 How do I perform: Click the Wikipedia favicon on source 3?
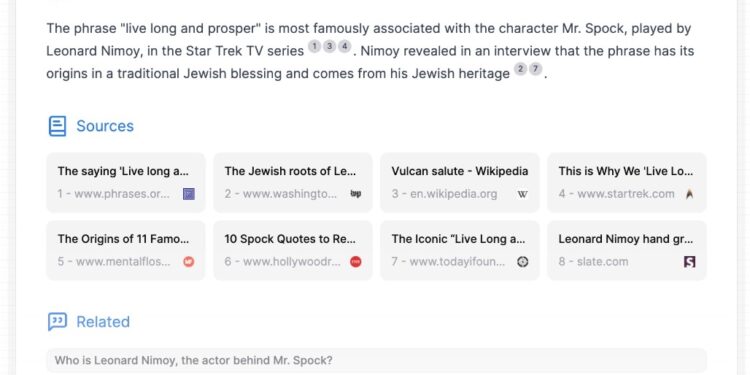(x=523, y=194)
